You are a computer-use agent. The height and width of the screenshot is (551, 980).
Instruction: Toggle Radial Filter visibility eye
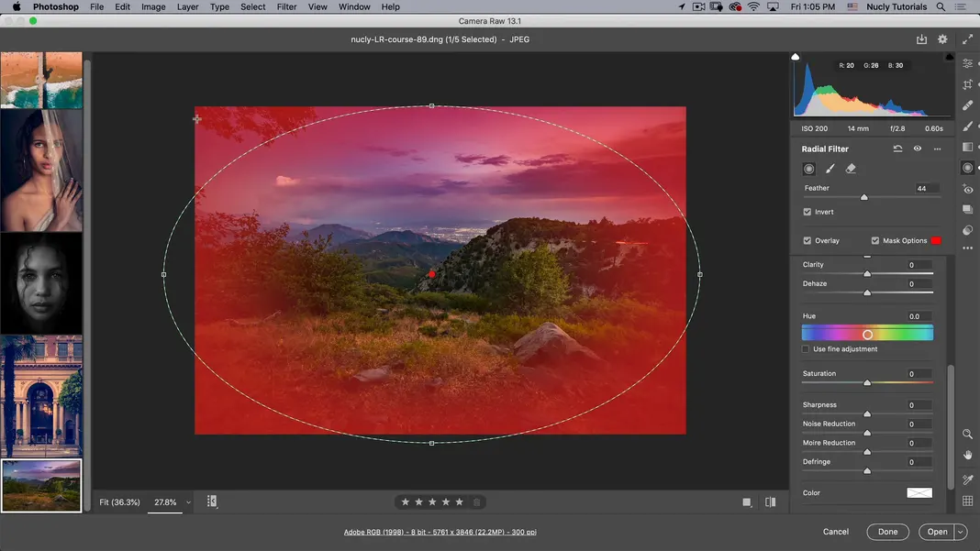click(917, 149)
